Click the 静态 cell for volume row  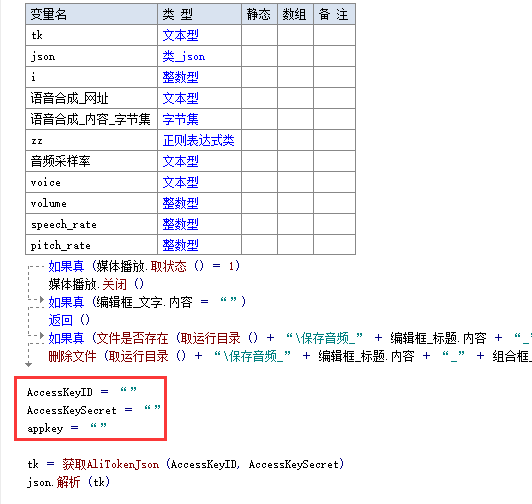tap(259, 203)
